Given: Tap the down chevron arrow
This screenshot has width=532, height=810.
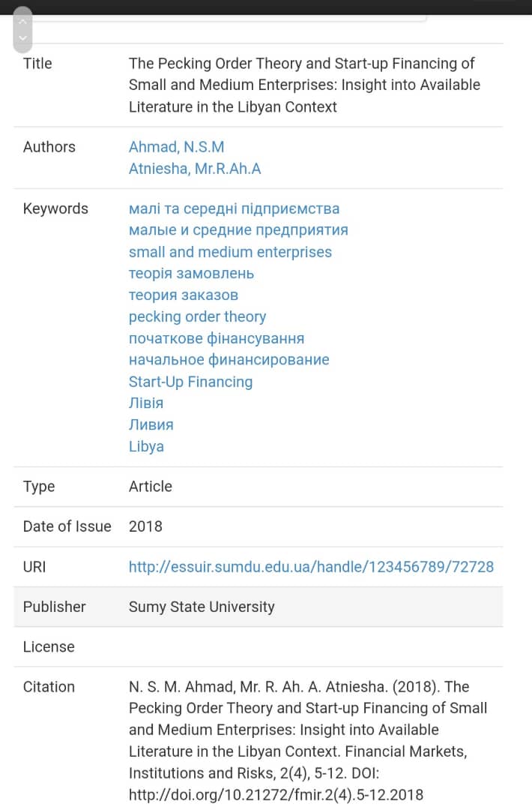Looking at the screenshot, I should [x=23, y=37].
